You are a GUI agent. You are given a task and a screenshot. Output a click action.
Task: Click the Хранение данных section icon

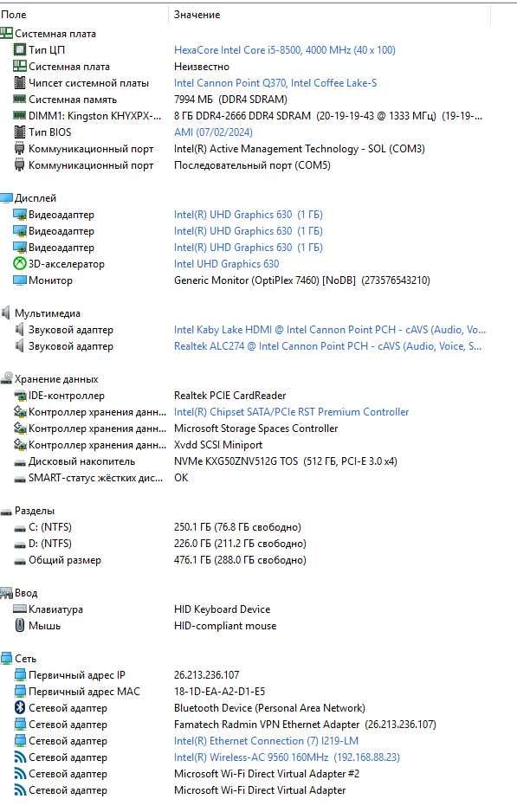[6, 378]
